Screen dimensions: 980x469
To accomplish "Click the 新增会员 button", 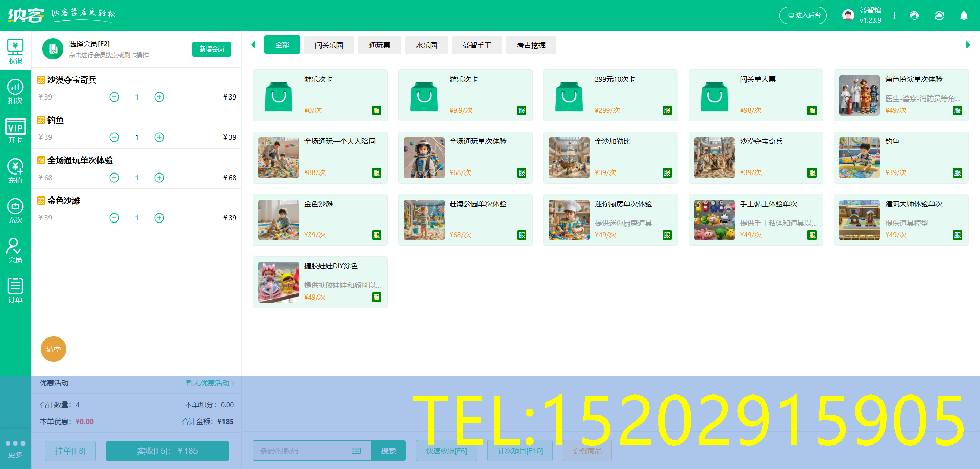I will click(211, 49).
